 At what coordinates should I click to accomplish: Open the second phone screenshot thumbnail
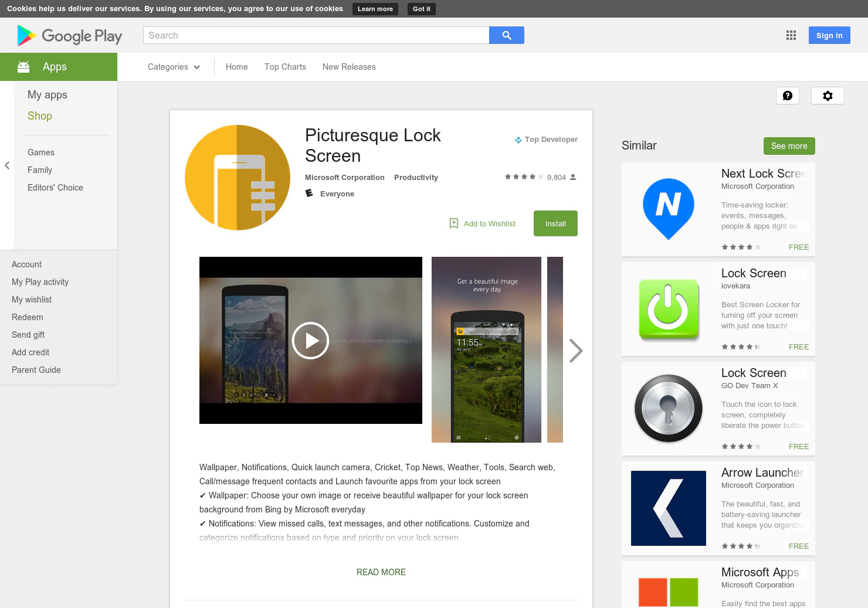pos(486,349)
